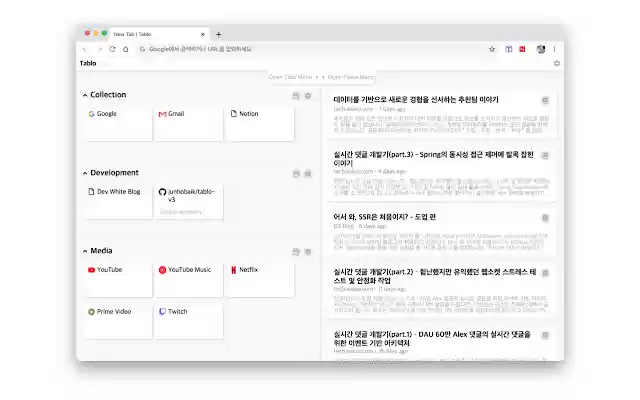Open the browser profile avatar
The image size is (640, 400).
point(541,49)
